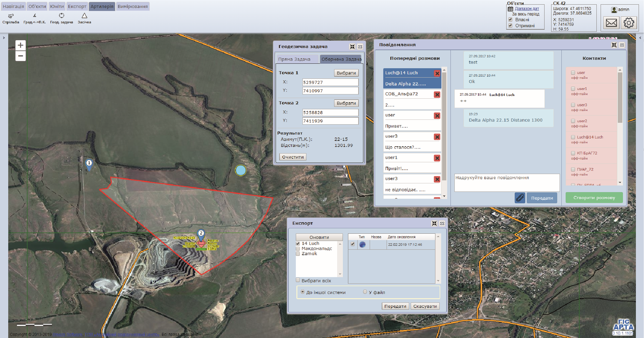This screenshot has width=644, height=338.
Task: Open settings gear icon
Action: [629, 23]
